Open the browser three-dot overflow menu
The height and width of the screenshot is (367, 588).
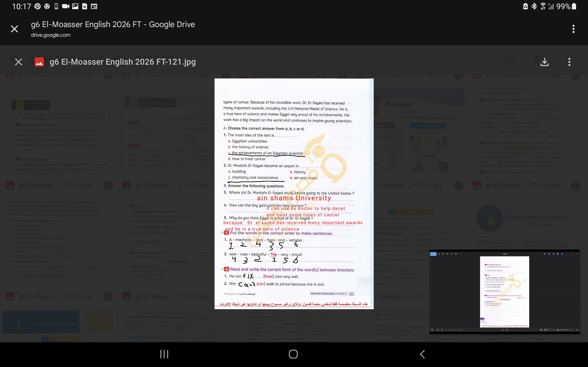point(573,29)
